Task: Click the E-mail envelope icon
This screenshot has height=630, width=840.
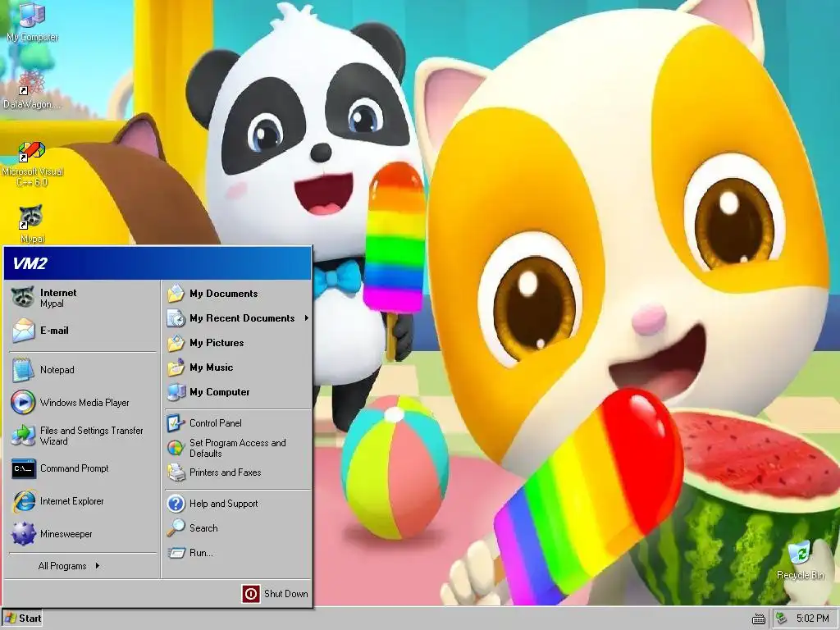Action: (23, 330)
